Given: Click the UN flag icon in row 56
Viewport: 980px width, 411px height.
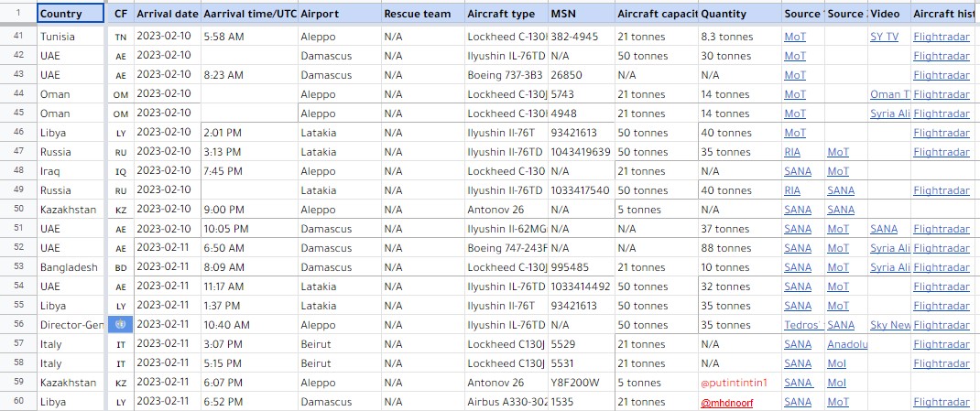Looking at the screenshot, I should click(121, 325).
